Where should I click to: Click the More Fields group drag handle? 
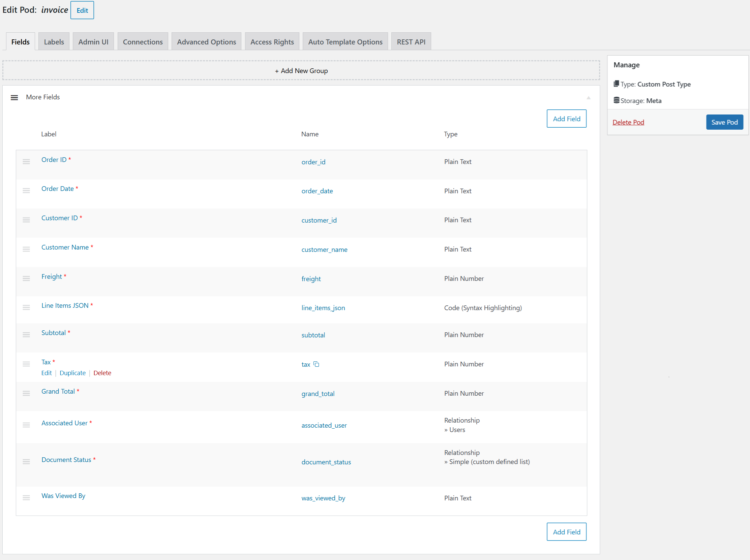coord(14,98)
